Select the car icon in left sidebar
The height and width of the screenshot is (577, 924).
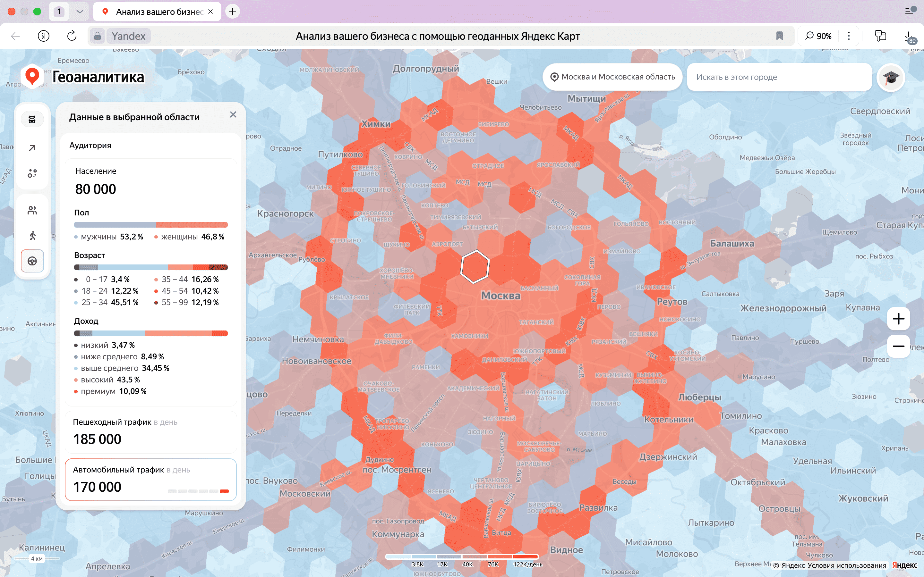(x=32, y=120)
